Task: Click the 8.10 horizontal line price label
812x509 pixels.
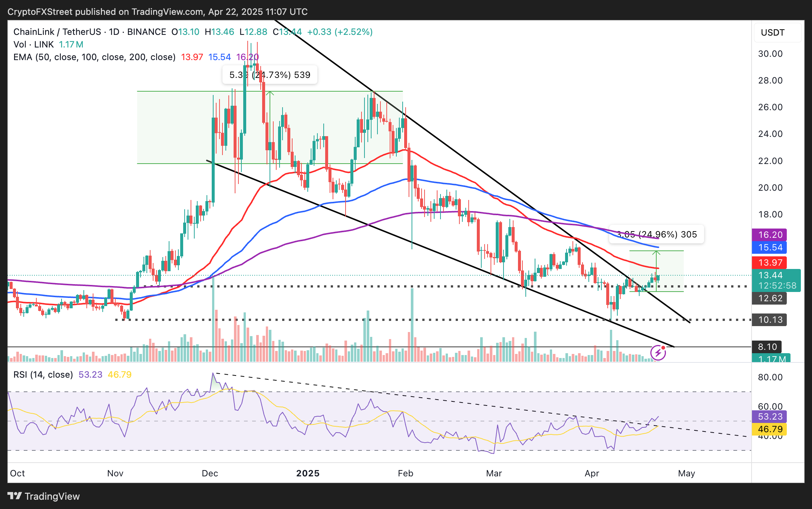Action: 767,347
